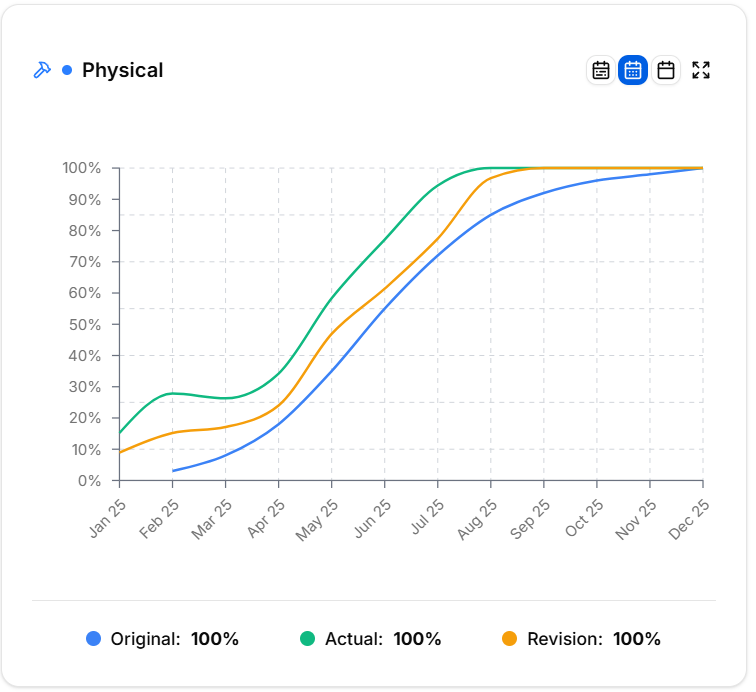Click the blue dot before the Physical title
Viewport: 756px width, 692px height.
coord(67,70)
